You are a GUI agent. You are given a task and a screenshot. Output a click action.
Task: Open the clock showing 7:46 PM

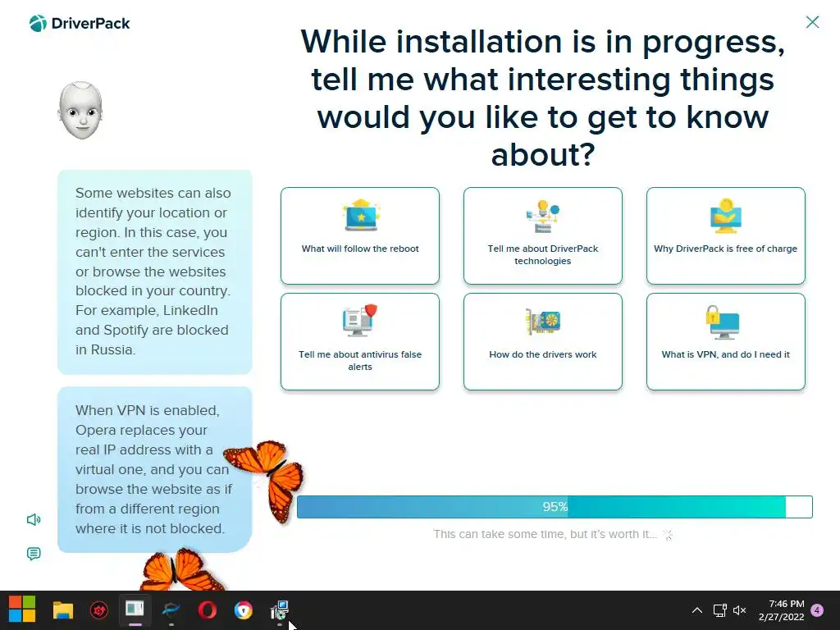point(782,610)
